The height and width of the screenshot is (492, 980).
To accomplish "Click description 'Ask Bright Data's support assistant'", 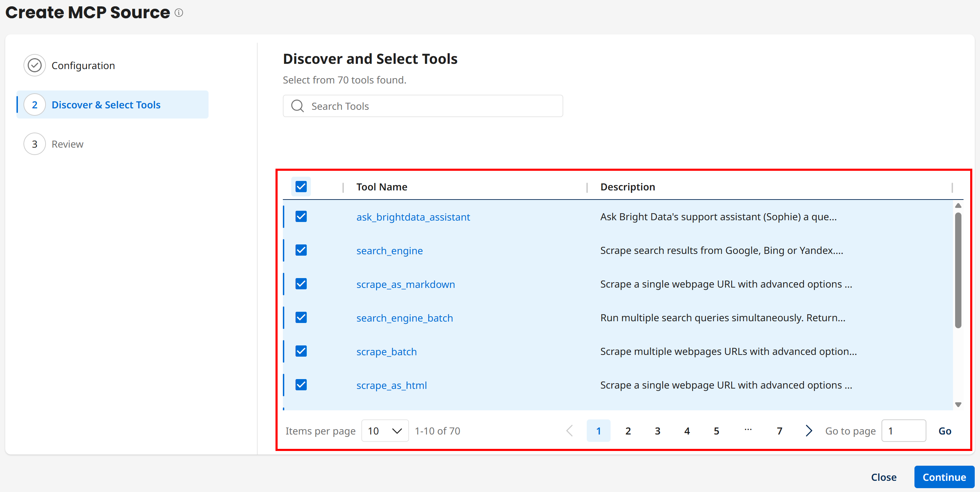I will click(718, 216).
